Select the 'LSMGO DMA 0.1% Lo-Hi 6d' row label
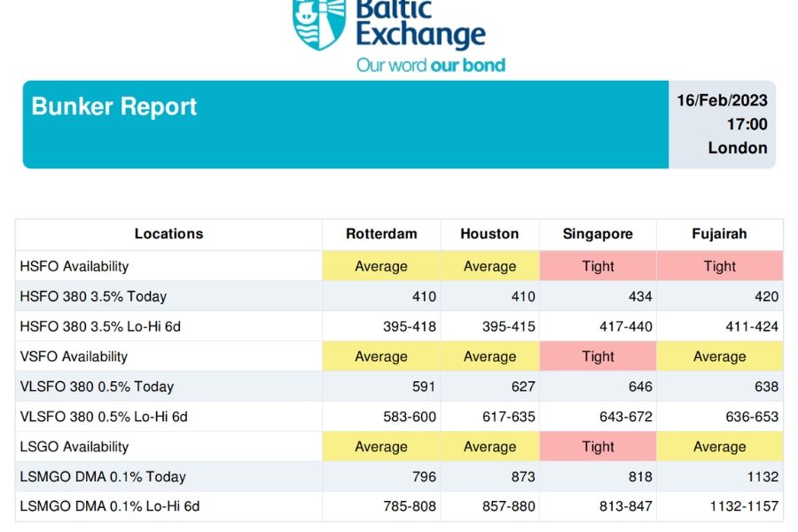Image resolution: width=798 pixels, height=532 pixels. 109,506
